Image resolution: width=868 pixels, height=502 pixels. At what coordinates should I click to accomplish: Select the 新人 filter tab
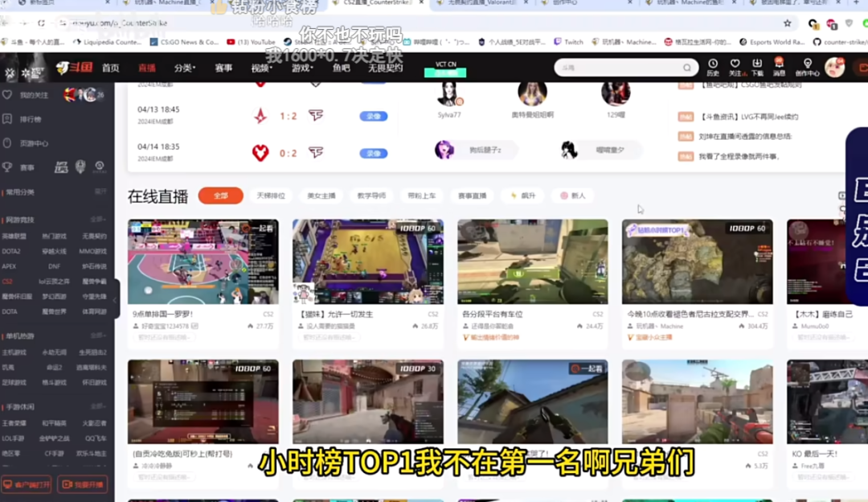(573, 195)
